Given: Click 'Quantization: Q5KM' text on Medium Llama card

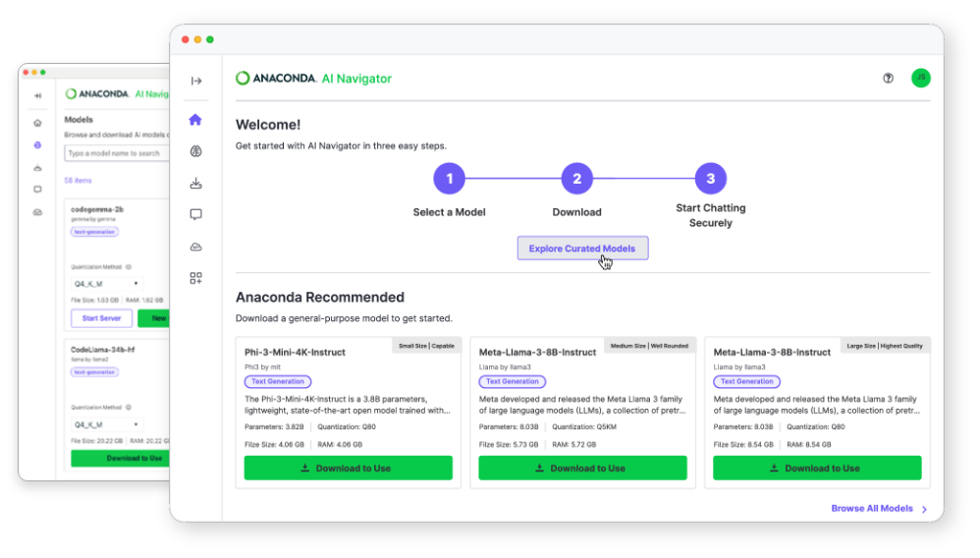Looking at the screenshot, I should click(584, 427).
